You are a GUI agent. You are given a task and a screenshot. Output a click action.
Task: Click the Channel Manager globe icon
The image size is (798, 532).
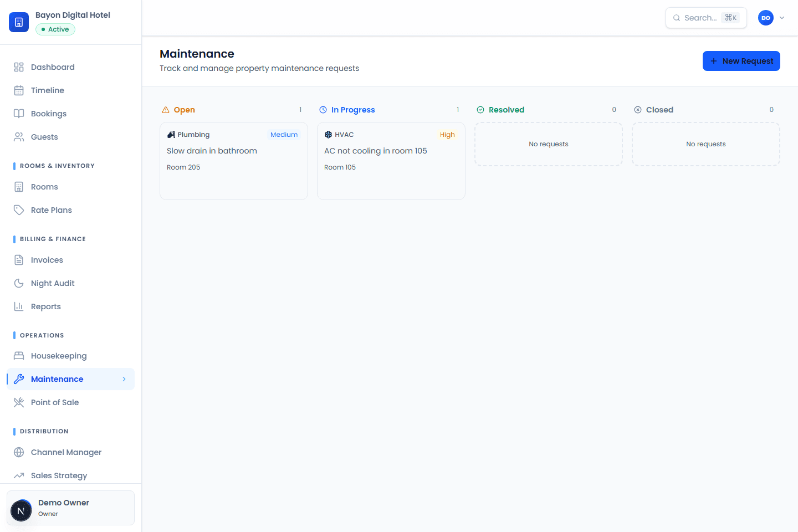(x=19, y=452)
